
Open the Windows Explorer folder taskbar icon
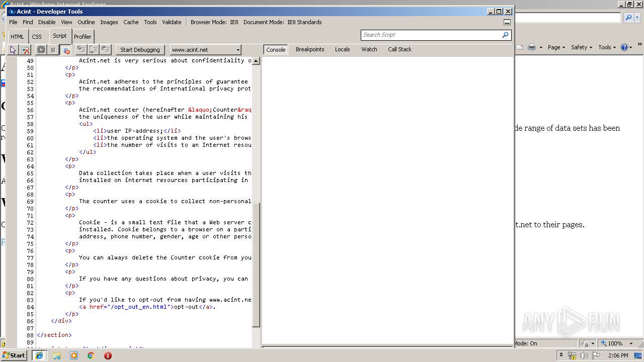[x=57, y=355]
